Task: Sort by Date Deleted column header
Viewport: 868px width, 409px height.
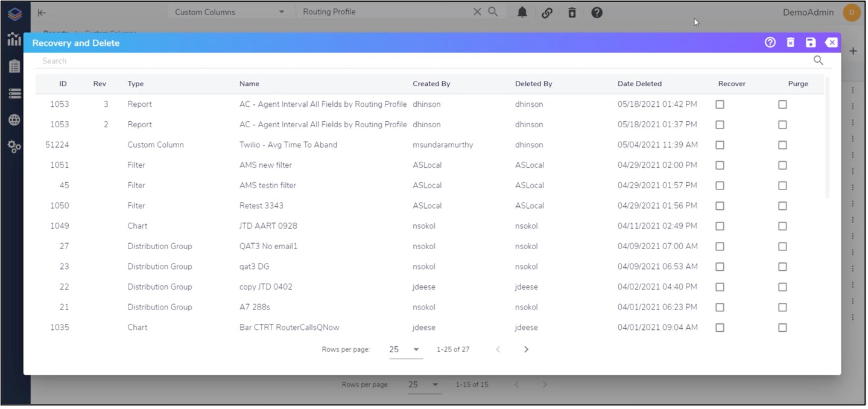Action: tap(639, 84)
